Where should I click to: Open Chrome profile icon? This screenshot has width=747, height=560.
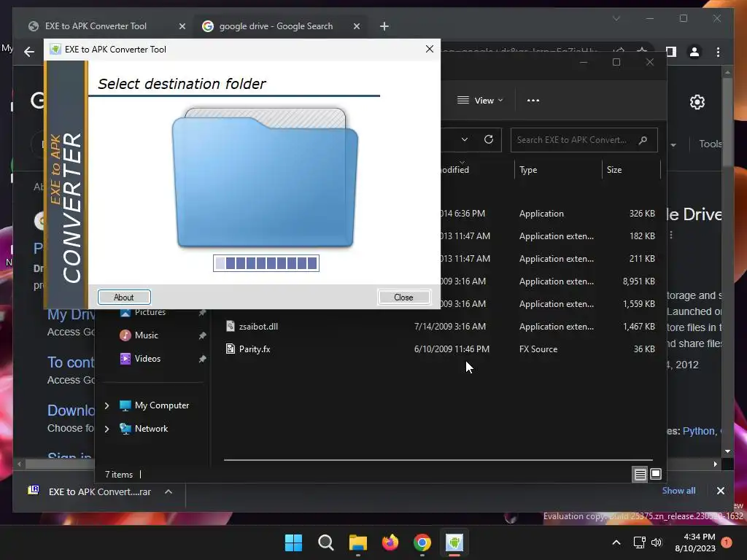click(x=694, y=52)
